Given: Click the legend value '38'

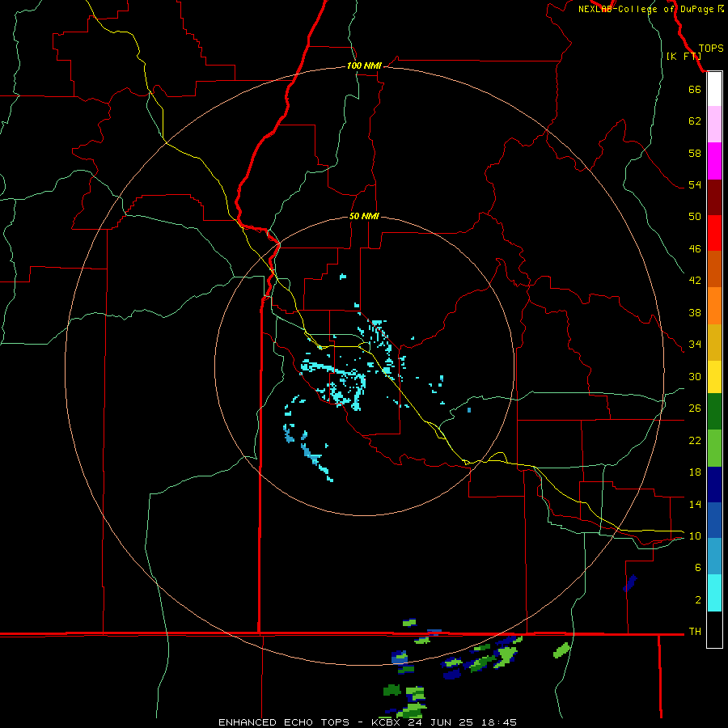Looking at the screenshot, I should pos(695,313).
